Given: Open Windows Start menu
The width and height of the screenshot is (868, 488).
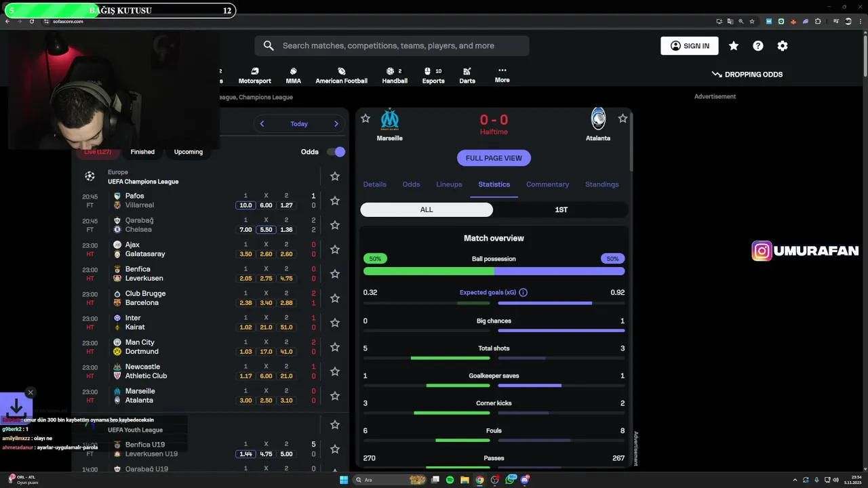Looking at the screenshot, I should click(344, 480).
